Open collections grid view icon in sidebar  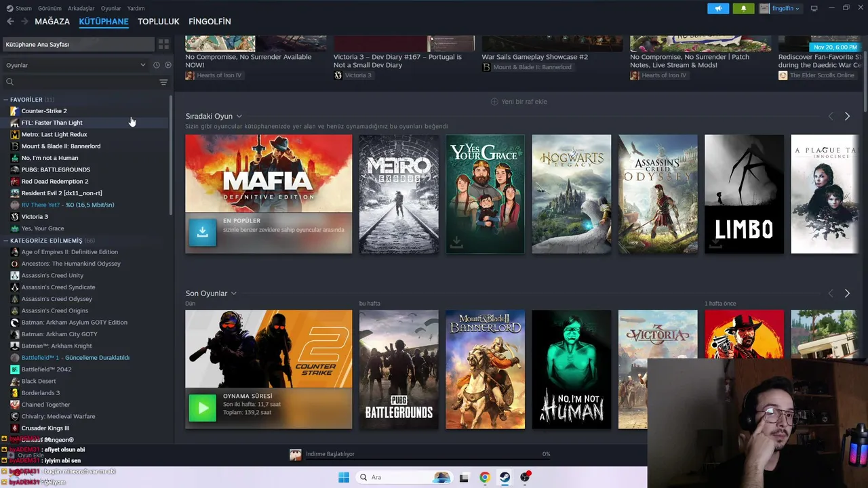(163, 44)
